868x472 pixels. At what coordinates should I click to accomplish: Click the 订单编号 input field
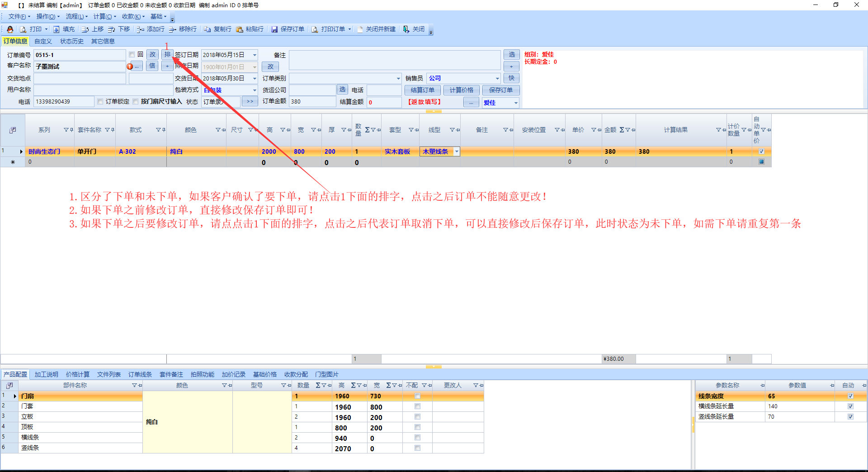[x=80, y=55]
